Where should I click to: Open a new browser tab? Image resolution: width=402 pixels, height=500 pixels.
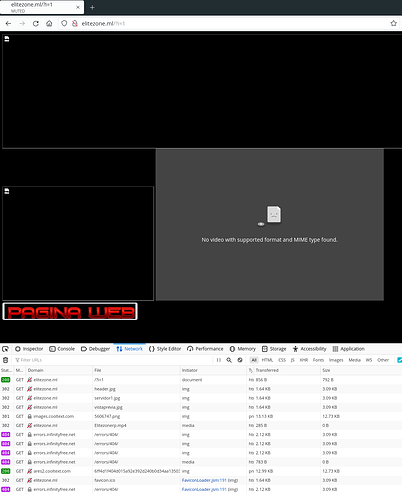coord(92,7)
